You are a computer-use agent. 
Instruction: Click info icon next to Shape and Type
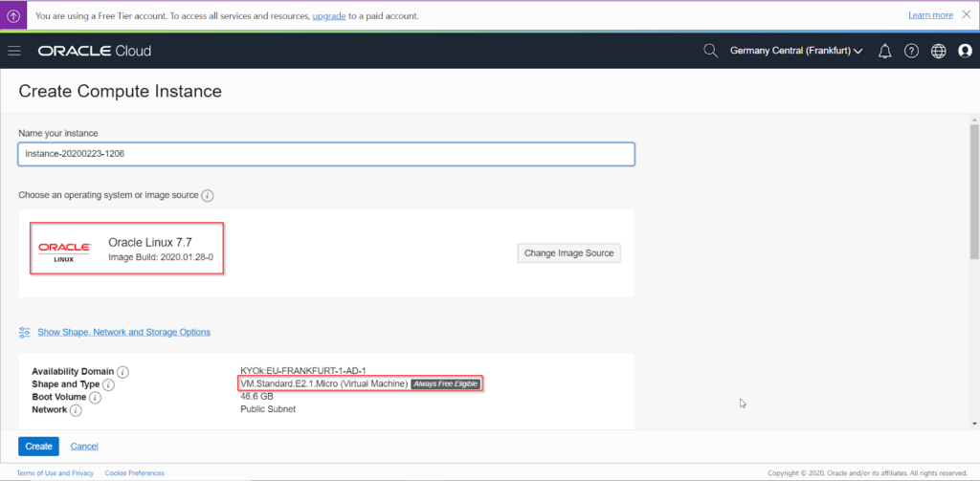point(108,384)
